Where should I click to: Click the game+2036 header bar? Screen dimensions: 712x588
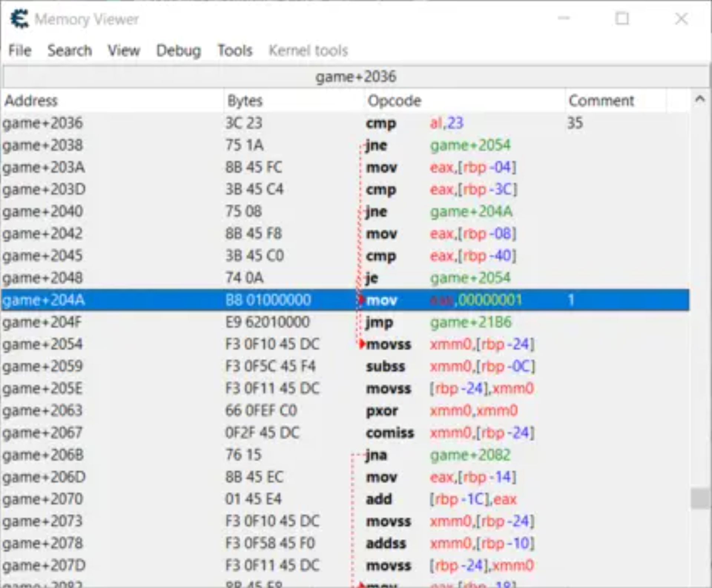pyautogui.click(x=356, y=77)
